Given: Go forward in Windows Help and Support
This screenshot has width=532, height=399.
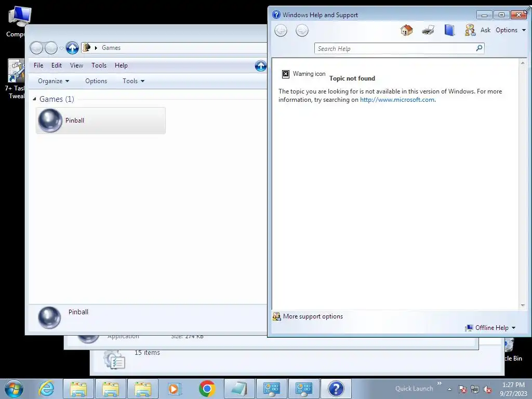Looking at the screenshot, I should [302, 31].
